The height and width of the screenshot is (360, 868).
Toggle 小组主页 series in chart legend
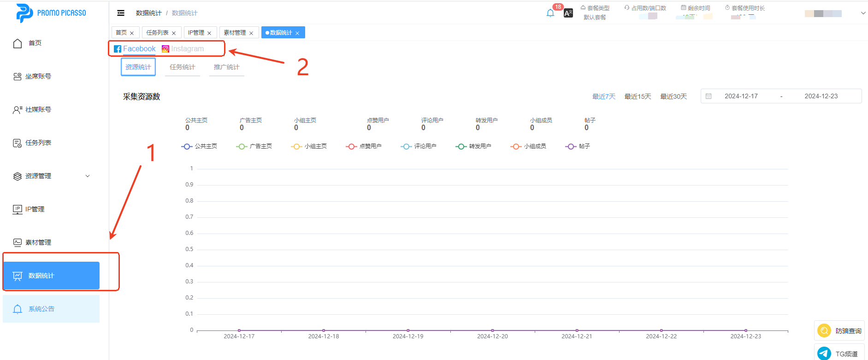(309, 146)
